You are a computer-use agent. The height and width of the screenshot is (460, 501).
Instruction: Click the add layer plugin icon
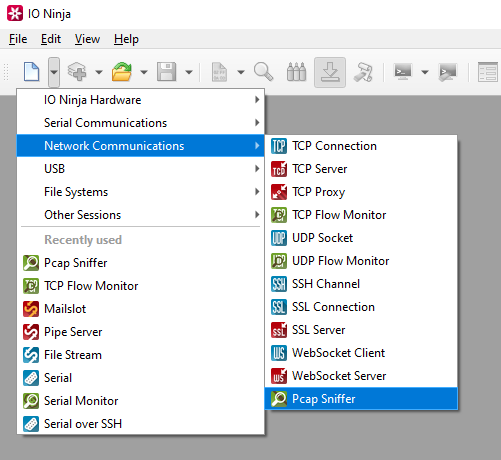(x=77, y=72)
